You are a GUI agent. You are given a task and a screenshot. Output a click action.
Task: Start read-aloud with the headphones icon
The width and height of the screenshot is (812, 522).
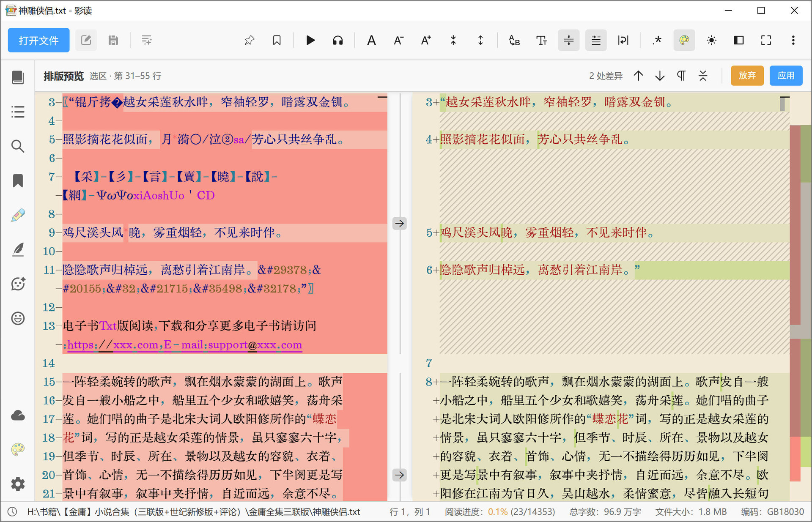tap(337, 41)
